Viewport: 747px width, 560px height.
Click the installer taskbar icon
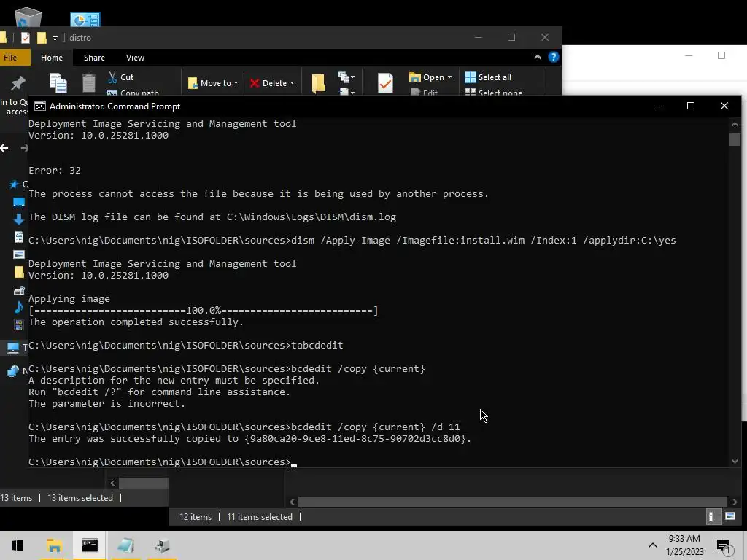pos(162,545)
